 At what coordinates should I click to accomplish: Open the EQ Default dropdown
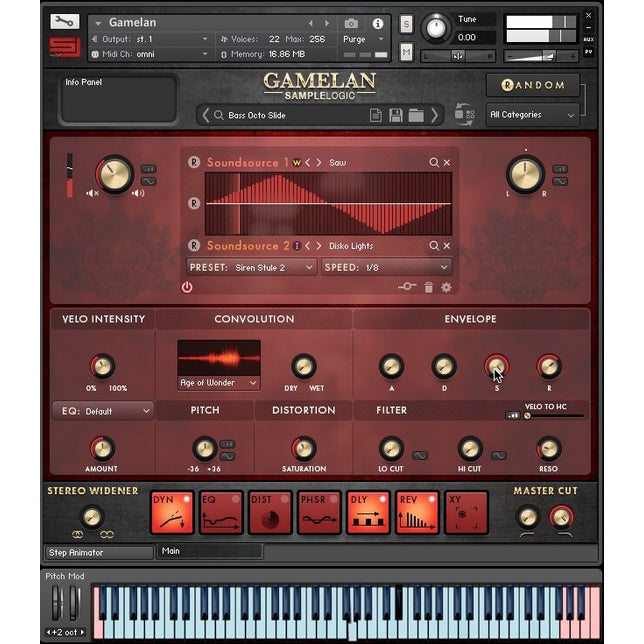[103, 411]
